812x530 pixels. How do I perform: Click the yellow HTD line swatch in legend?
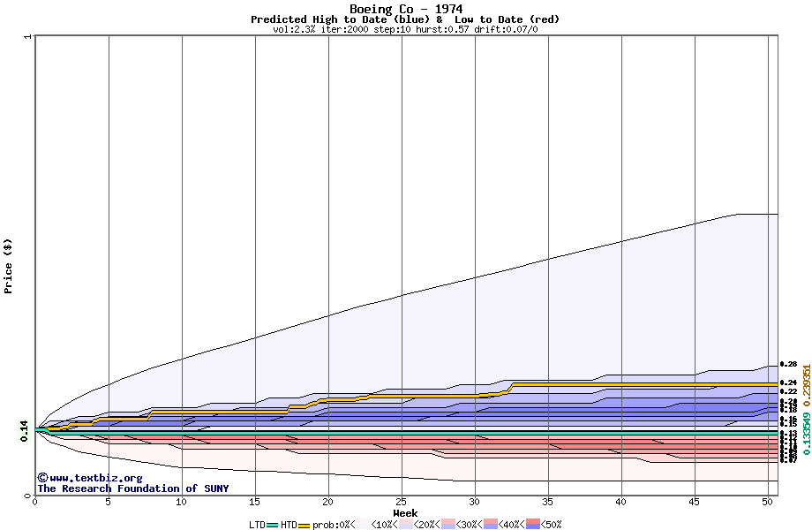pos(304,526)
